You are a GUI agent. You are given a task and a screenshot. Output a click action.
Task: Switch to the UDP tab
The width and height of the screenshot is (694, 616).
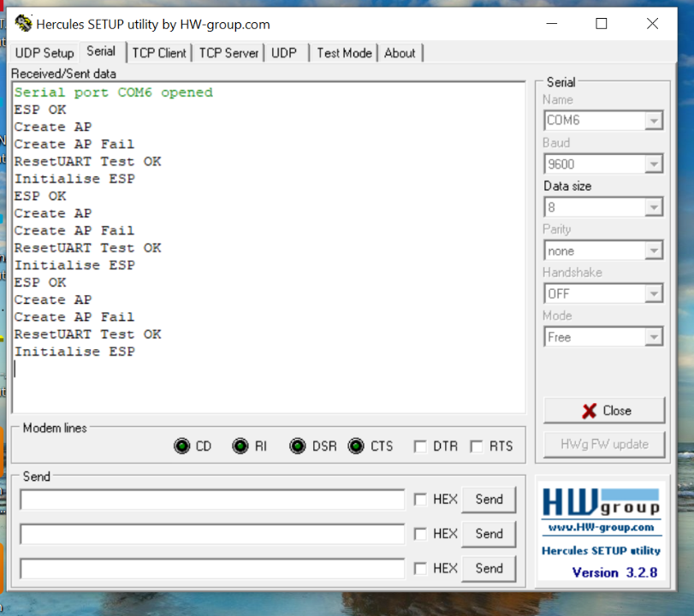pyautogui.click(x=284, y=53)
